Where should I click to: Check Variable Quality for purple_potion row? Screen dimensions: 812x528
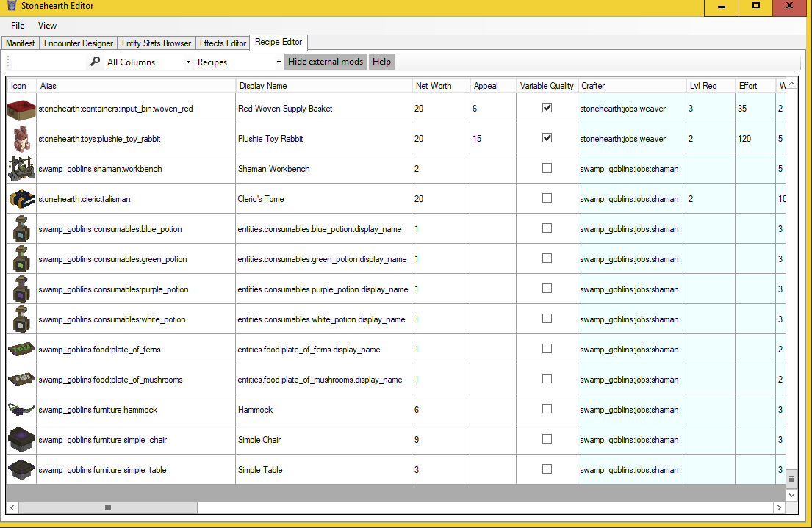tap(547, 289)
